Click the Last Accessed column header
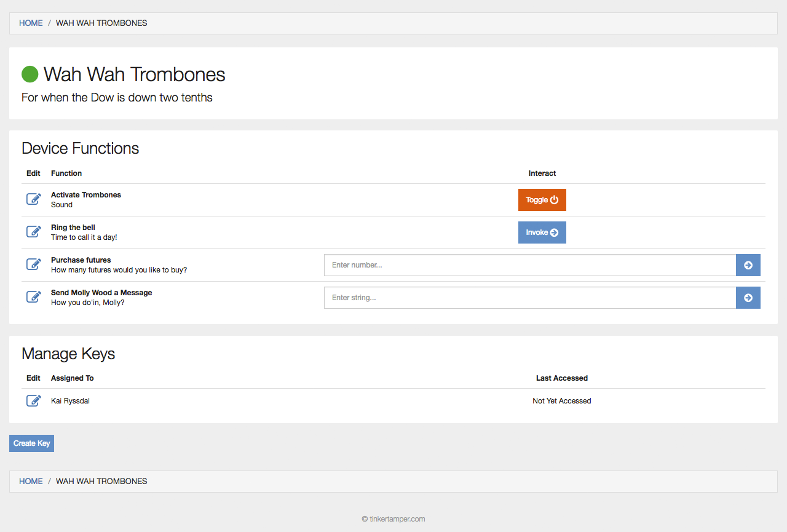 click(562, 378)
